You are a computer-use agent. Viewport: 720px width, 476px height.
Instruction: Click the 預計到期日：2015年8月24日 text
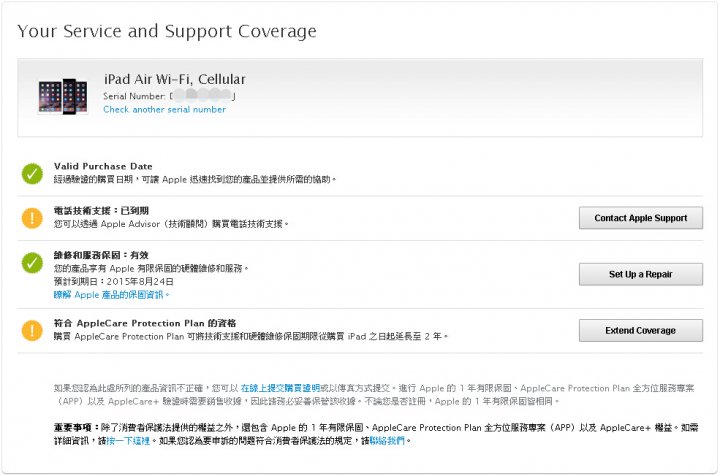coord(114,281)
